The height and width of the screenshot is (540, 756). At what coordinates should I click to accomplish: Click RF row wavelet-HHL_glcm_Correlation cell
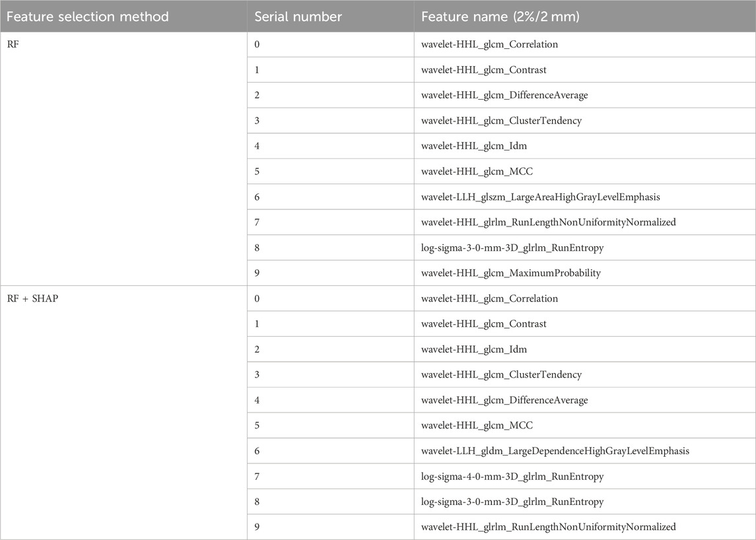(585, 44)
